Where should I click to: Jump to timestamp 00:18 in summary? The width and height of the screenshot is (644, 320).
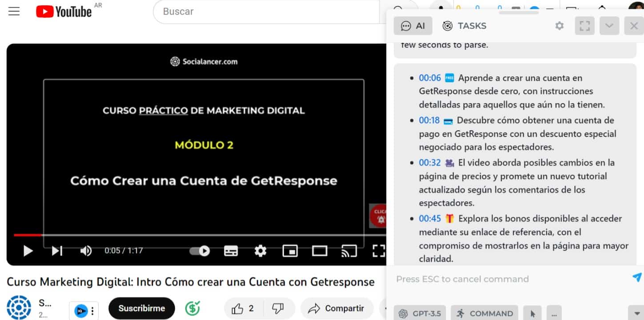pyautogui.click(x=429, y=120)
